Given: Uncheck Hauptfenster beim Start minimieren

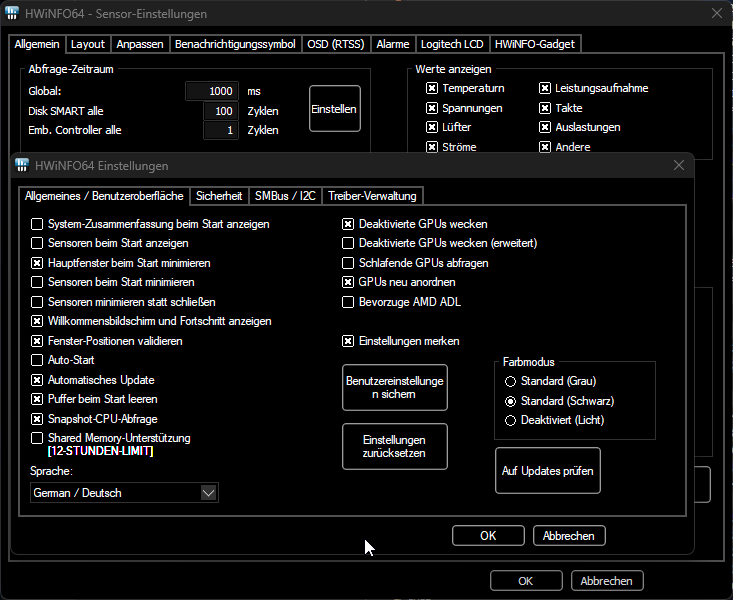Looking at the screenshot, I should [x=37, y=263].
